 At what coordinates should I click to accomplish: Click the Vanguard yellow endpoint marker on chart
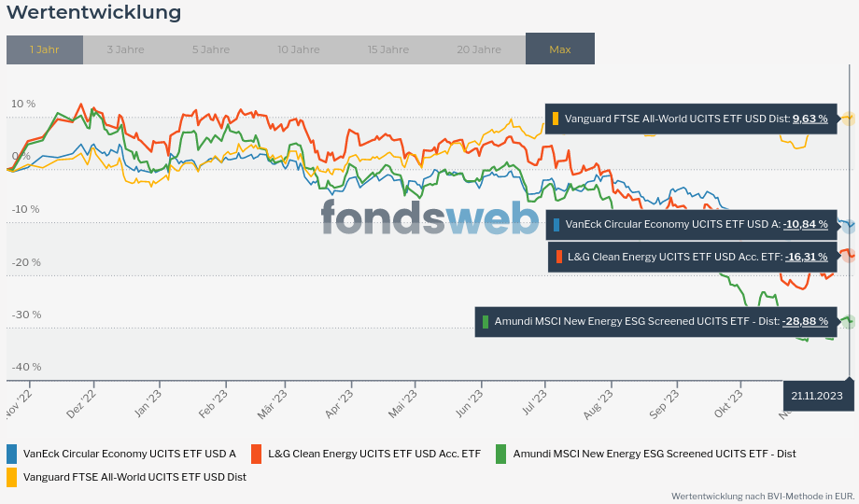click(x=849, y=119)
